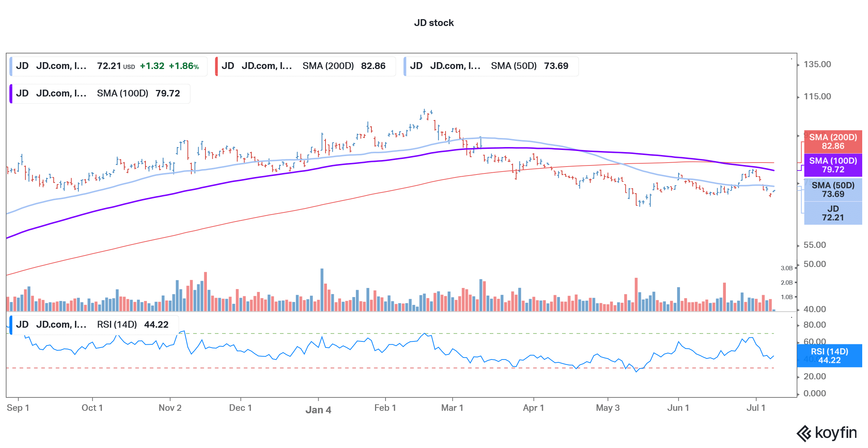Click the 'JD stock' chart title
Image resolution: width=868 pixels, height=448 pixels.
[434, 23]
